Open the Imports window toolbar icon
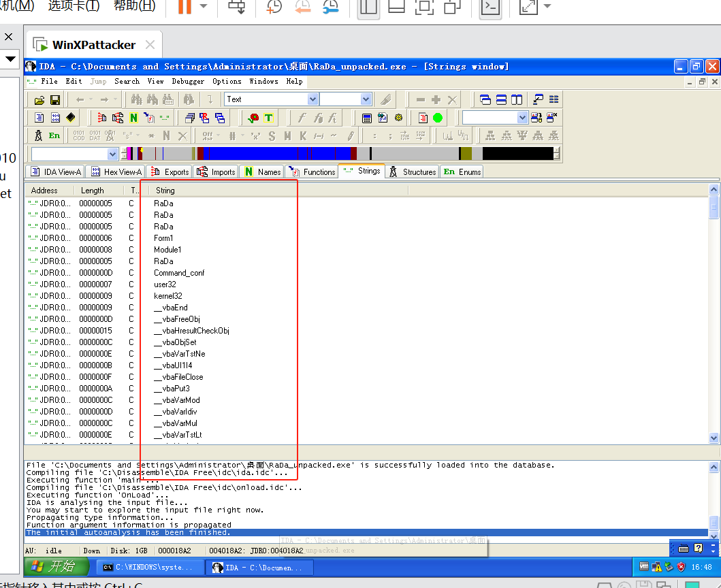Image resolution: width=721 pixels, height=588 pixels. pyautogui.click(x=118, y=118)
